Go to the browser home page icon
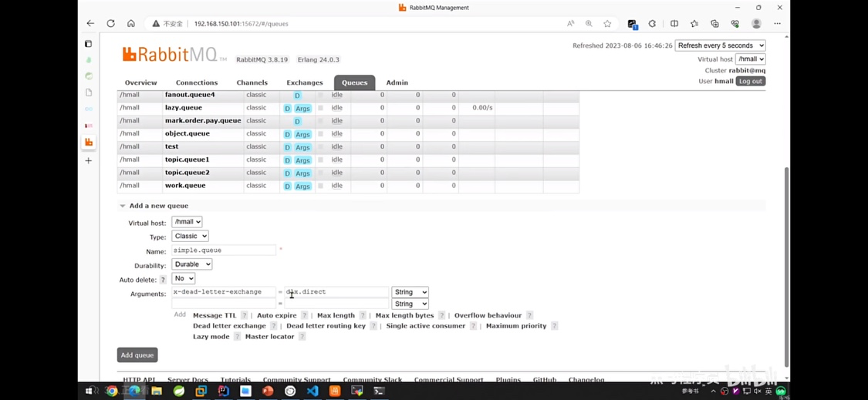 coord(131,24)
